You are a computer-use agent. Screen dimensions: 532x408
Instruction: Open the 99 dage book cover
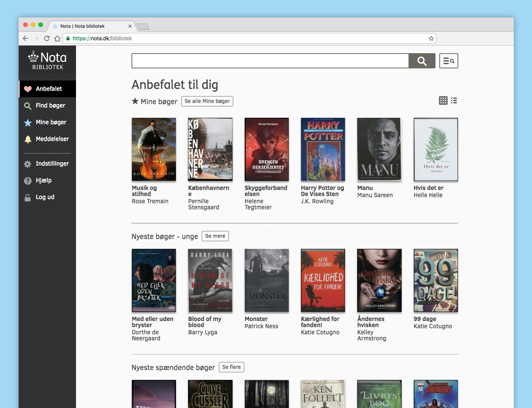(x=436, y=280)
